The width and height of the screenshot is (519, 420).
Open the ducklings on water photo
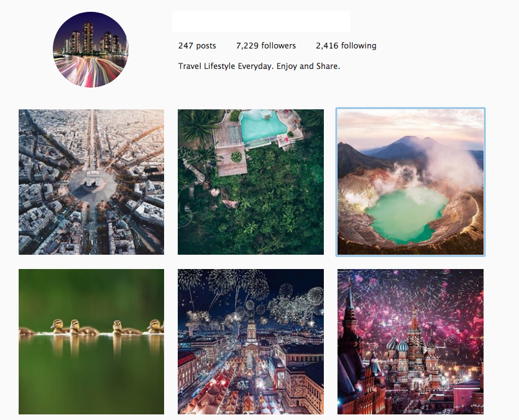[x=91, y=342]
